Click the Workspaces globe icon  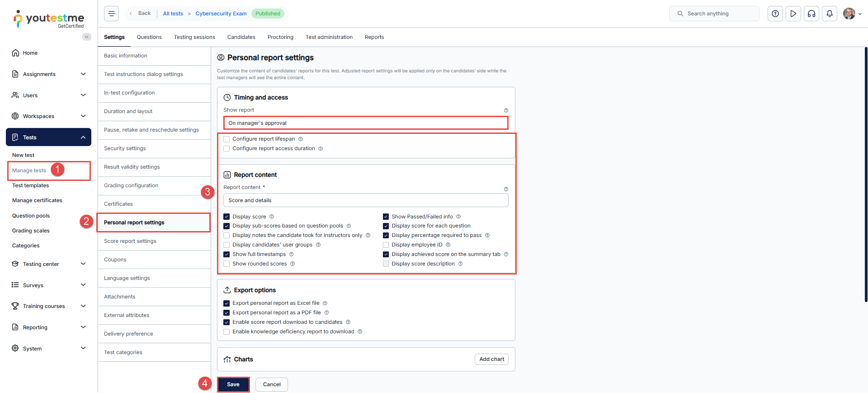15,116
